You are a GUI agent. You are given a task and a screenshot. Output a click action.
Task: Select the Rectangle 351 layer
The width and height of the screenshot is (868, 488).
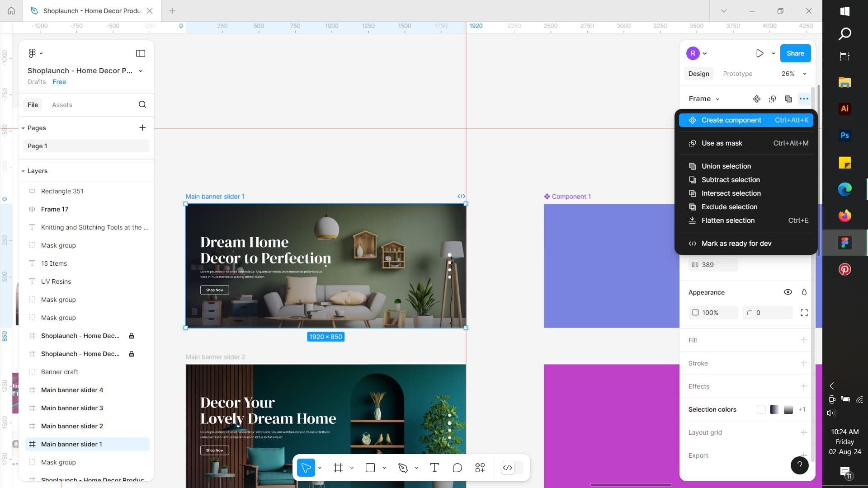(x=87, y=191)
